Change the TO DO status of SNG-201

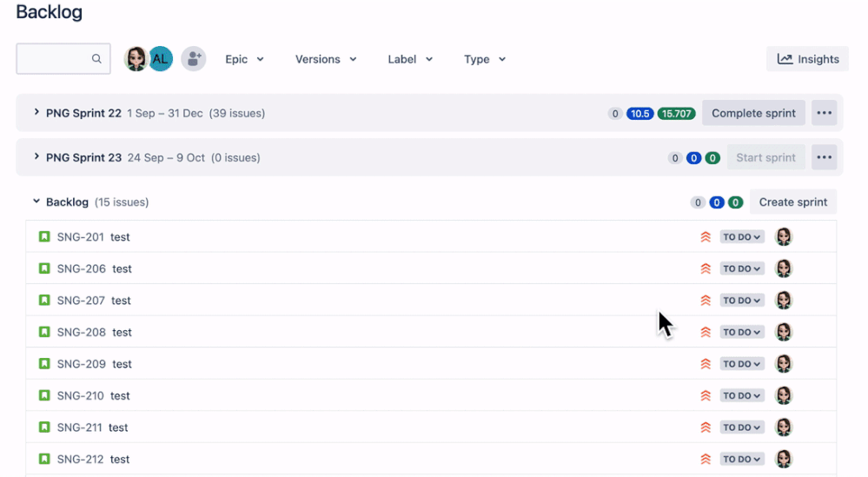click(742, 237)
